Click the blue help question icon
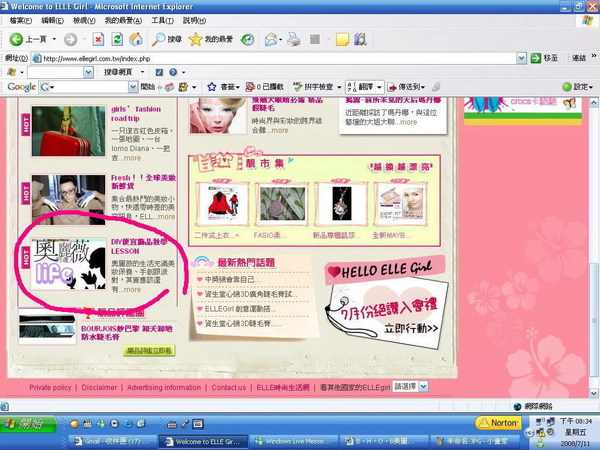The width and height of the screenshot is (600, 450). [x=173, y=72]
